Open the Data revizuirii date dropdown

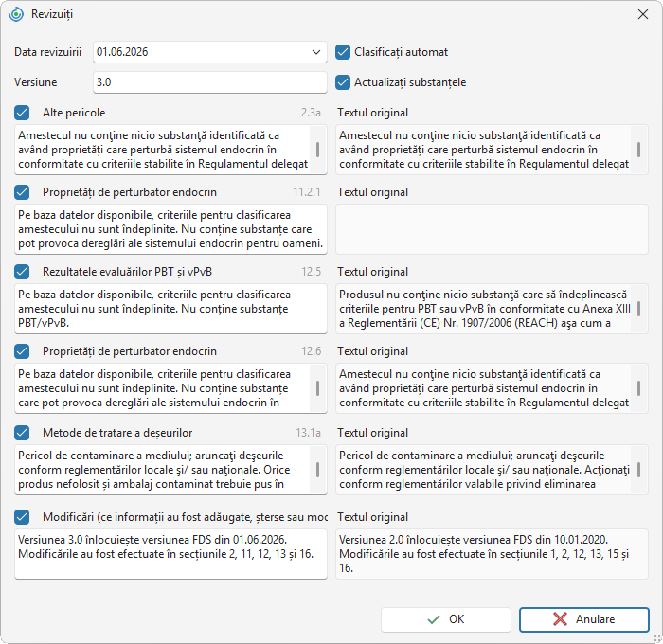(x=315, y=52)
